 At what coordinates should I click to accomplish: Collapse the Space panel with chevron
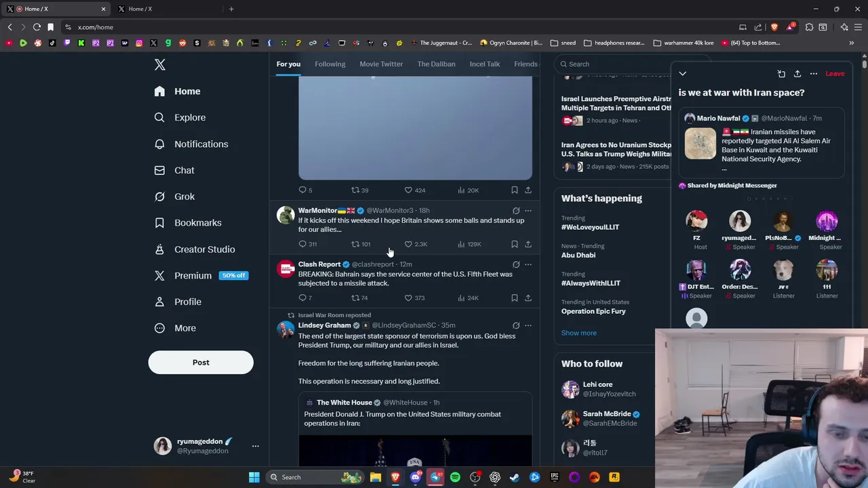683,73
